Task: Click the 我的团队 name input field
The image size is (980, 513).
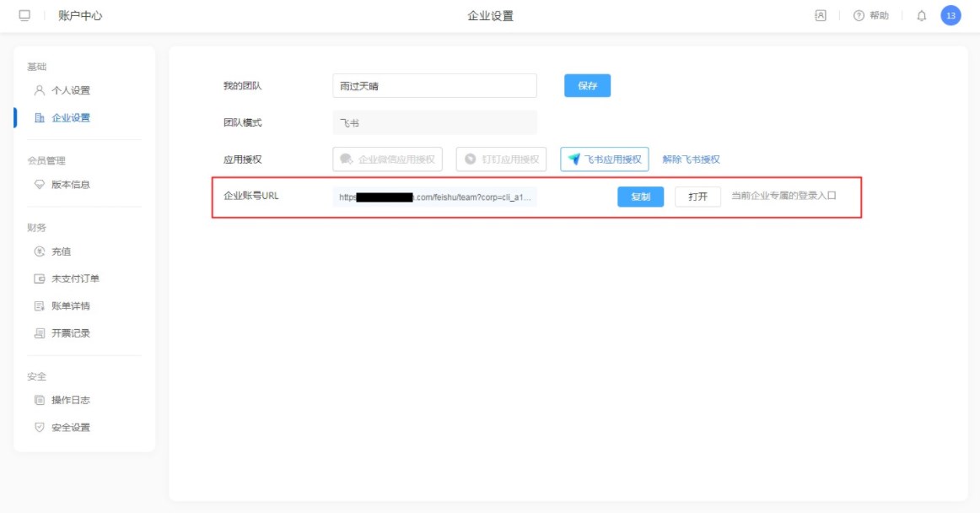Action: (434, 86)
